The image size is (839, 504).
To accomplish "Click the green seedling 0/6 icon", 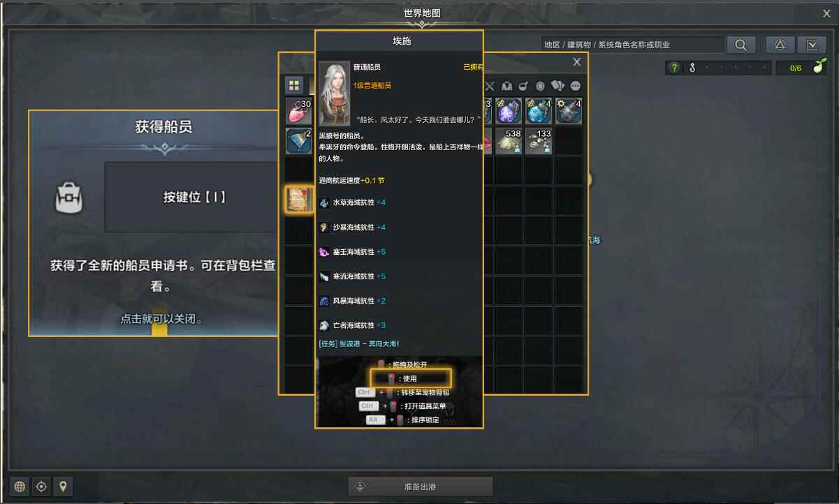I will [x=819, y=67].
